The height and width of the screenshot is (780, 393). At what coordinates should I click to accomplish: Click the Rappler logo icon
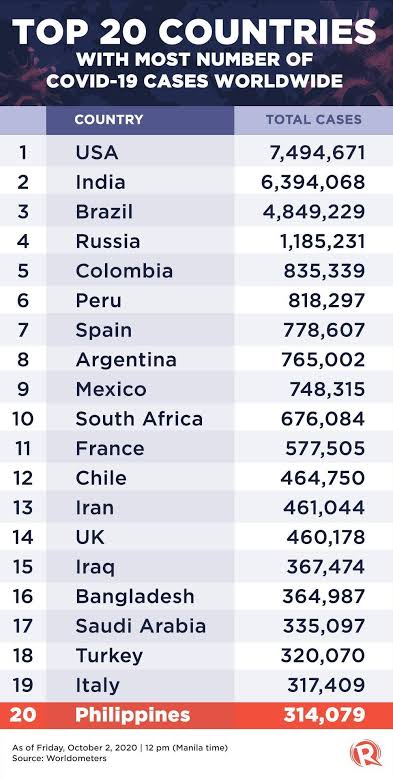365,753
